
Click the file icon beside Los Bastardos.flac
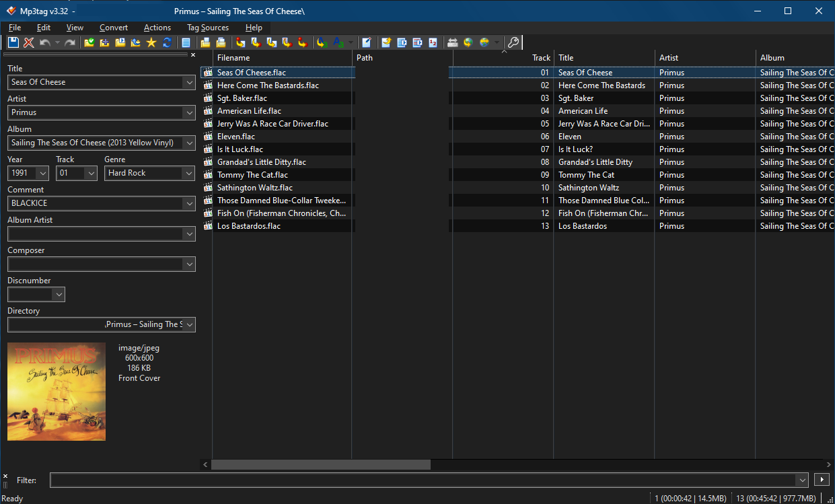pos(208,226)
